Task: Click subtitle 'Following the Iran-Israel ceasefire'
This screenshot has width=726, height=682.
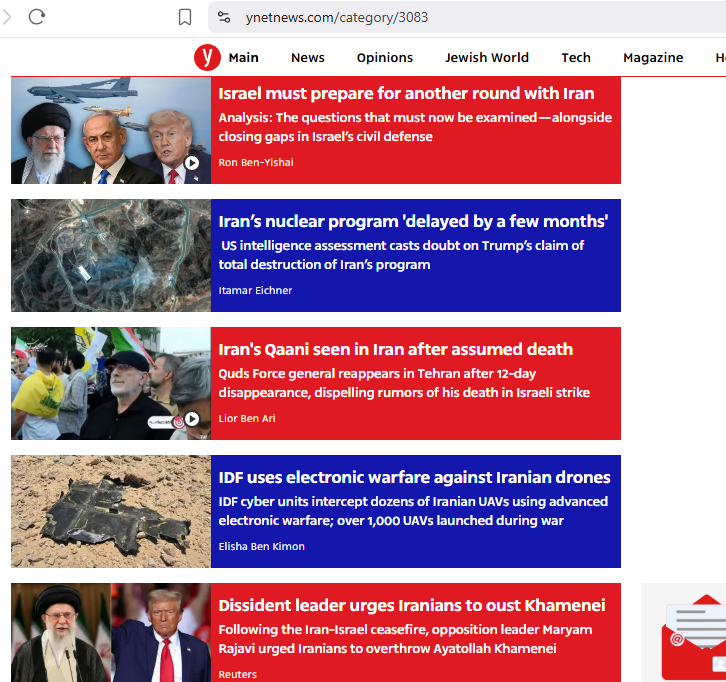Action: [x=405, y=639]
